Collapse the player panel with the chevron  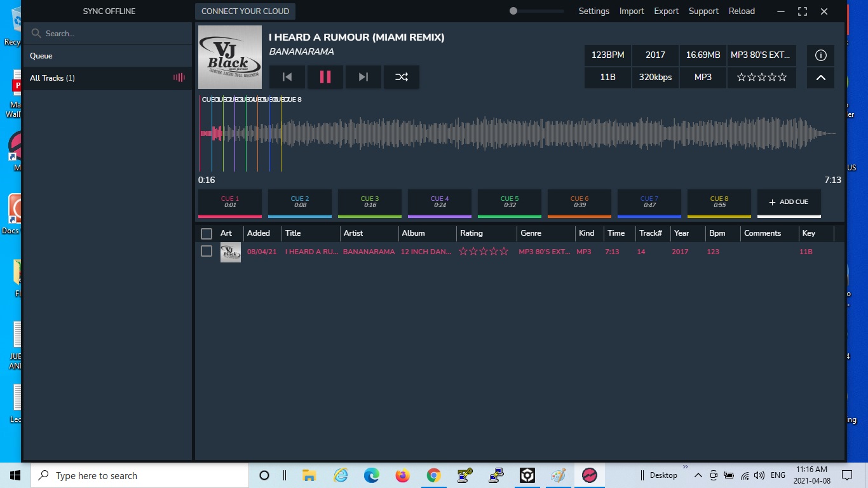click(820, 78)
